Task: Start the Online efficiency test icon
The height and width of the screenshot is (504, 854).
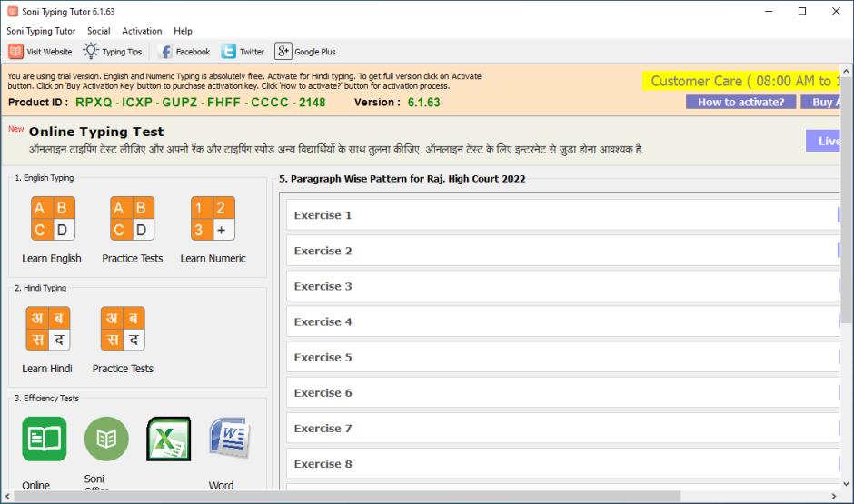Action: pyautogui.click(x=44, y=440)
